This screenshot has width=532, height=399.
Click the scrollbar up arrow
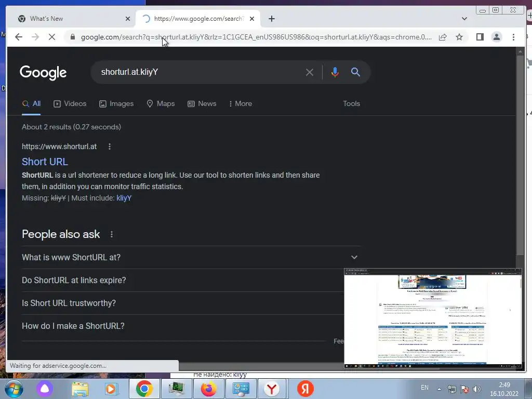tap(520, 51)
